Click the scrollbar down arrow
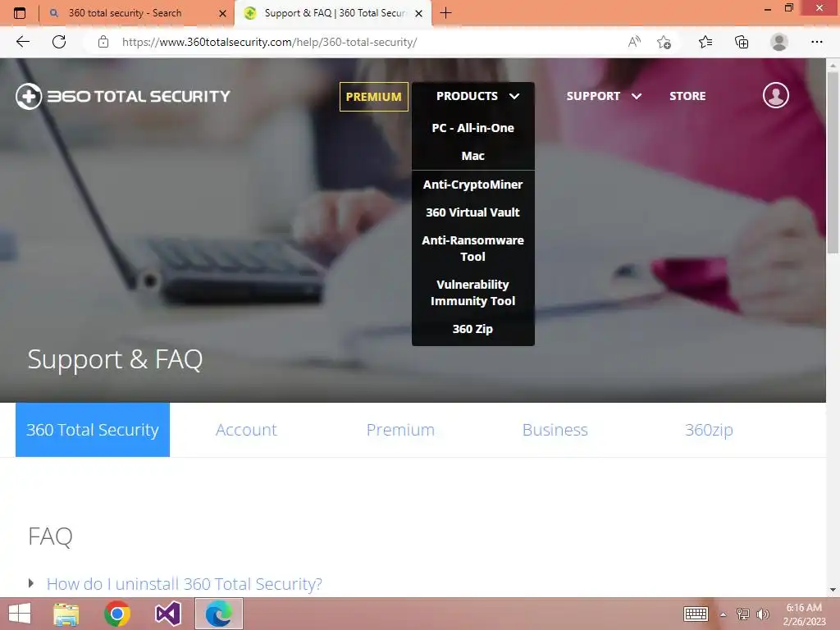 (833, 590)
